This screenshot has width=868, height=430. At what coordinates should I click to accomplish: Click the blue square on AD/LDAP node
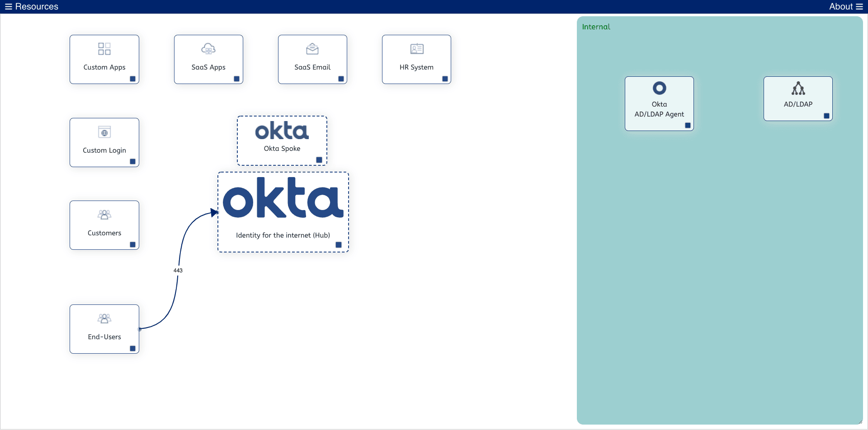pyautogui.click(x=826, y=116)
